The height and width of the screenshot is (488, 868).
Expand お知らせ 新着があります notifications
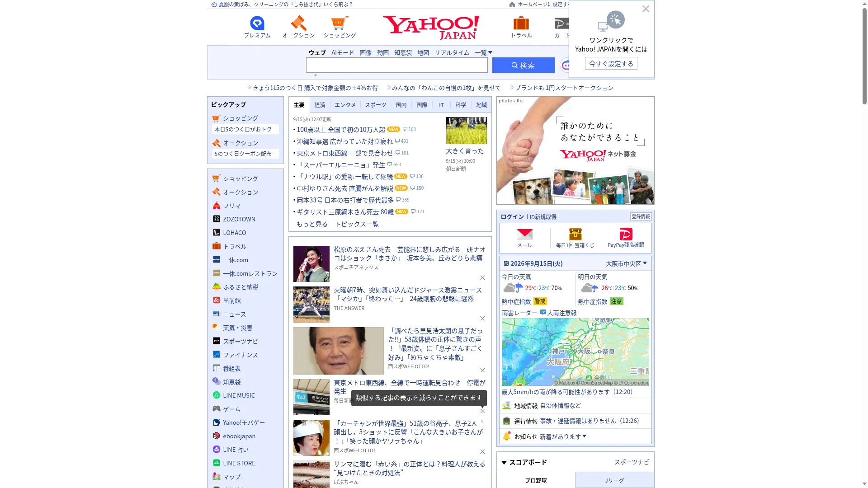pyautogui.click(x=563, y=436)
